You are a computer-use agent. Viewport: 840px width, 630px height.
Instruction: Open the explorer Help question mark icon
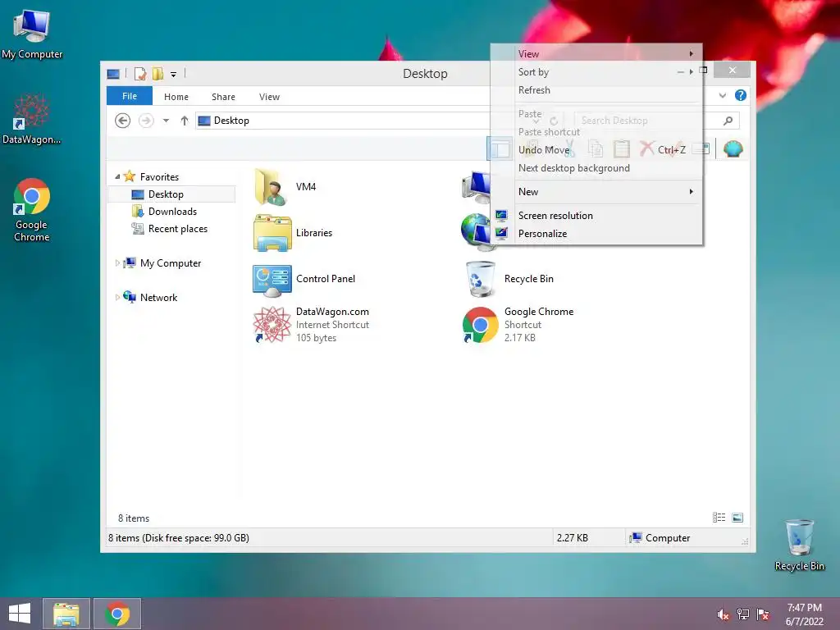click(x=741, y=95)
